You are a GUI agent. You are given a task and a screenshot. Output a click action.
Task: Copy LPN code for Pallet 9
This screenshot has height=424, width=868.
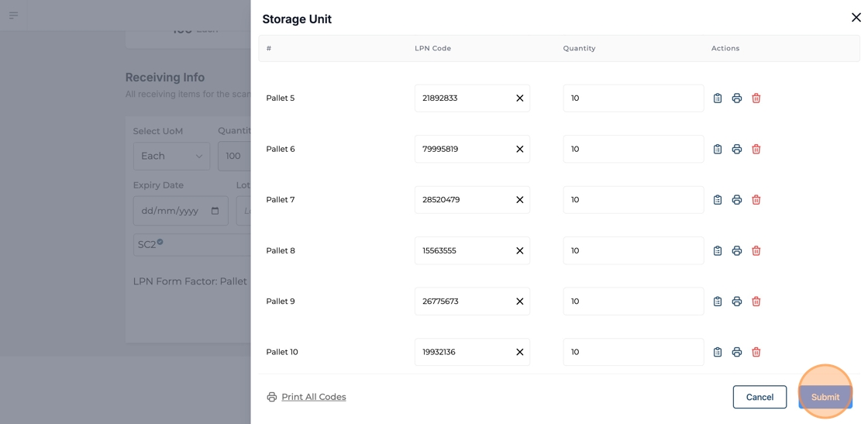(717, 302)
